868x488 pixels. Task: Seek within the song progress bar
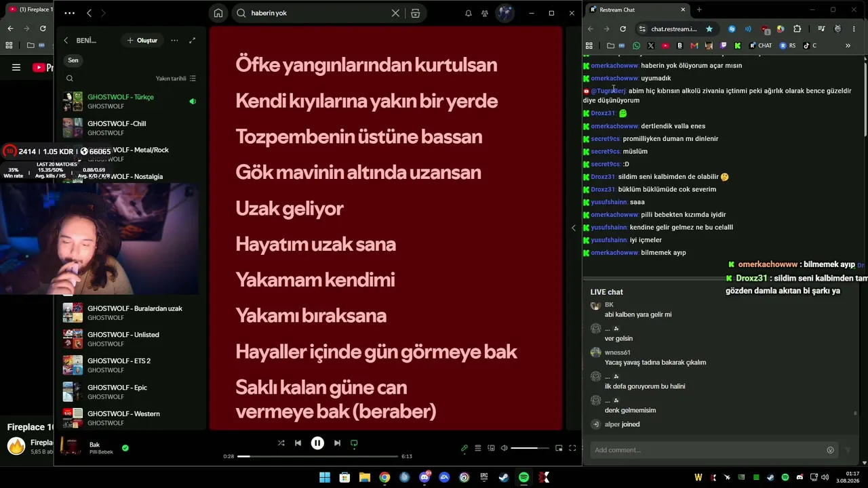coord(318,456)
